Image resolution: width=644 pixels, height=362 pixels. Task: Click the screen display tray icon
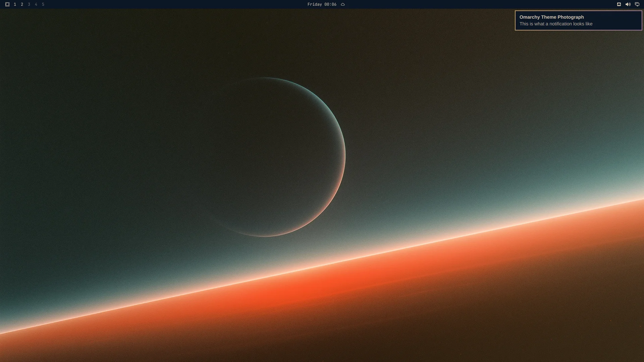coord(637,4)
